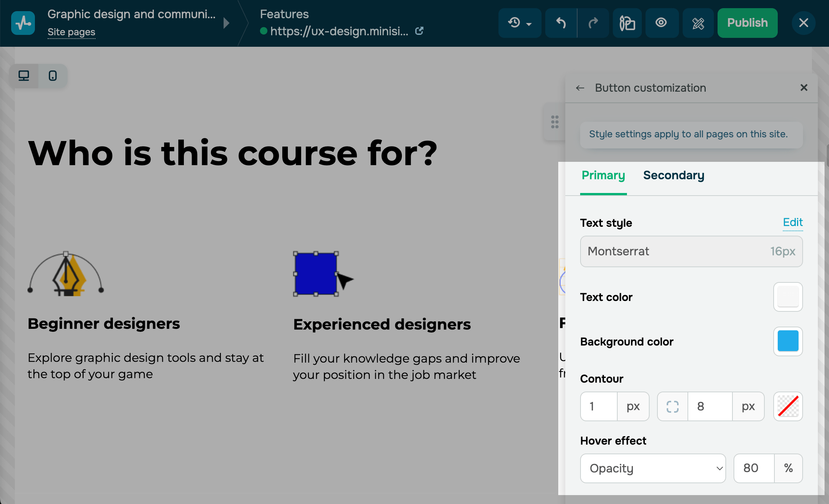
Task: Select the Primary tab
Action: 603,175
